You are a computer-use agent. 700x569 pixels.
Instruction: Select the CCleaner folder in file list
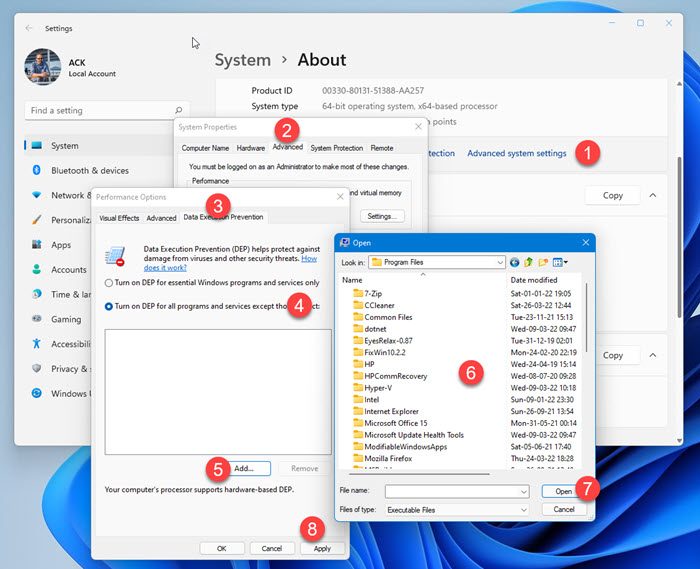(378, 305)
